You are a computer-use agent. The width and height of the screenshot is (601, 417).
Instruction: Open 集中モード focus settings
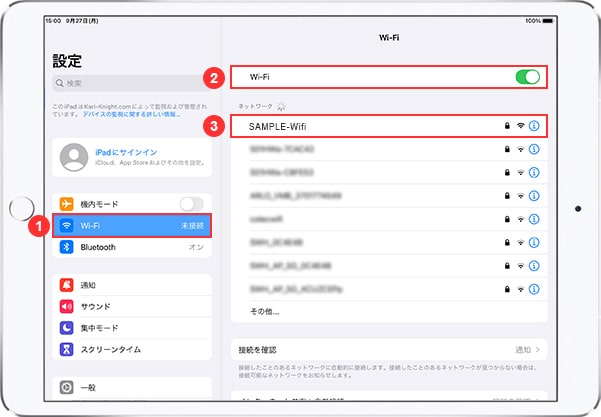(131, 328)
